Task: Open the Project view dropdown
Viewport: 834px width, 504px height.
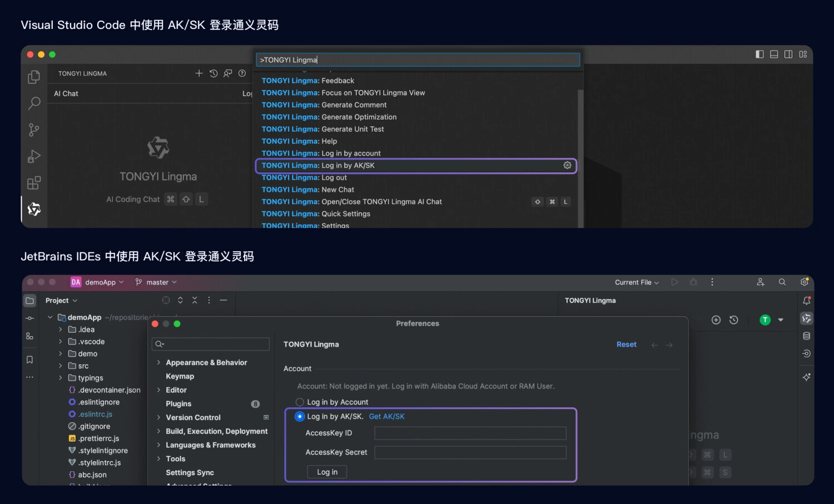Action: tap(61, 301)
